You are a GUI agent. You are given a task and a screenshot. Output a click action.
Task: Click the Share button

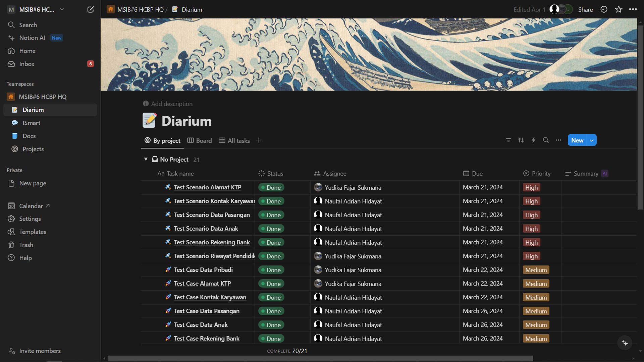(x=585, y=9)
